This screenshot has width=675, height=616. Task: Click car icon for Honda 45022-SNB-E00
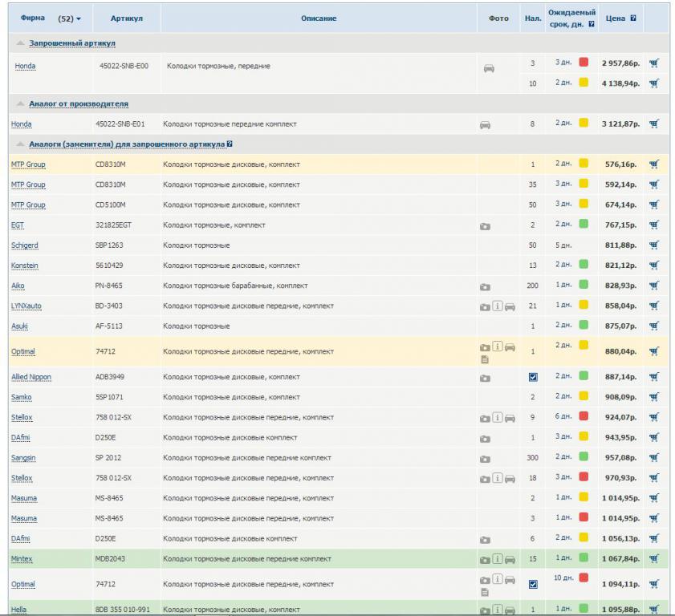[489, 69]
